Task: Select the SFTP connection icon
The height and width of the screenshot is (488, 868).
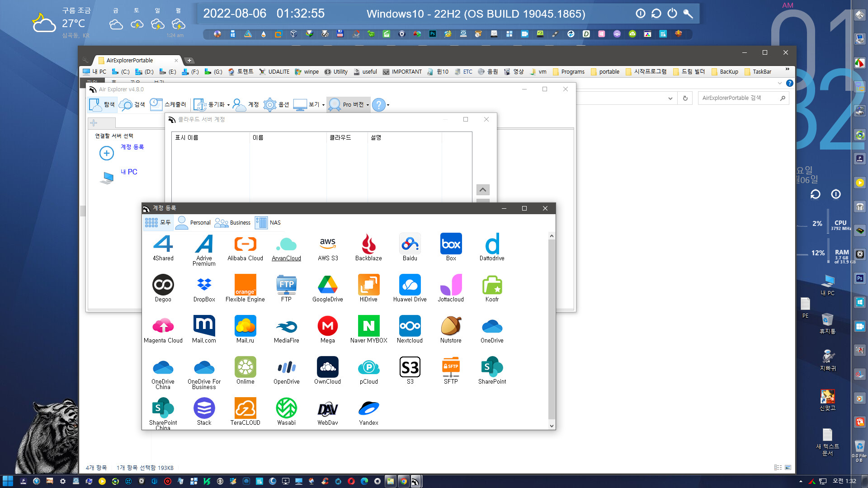Action: (451, 371)
